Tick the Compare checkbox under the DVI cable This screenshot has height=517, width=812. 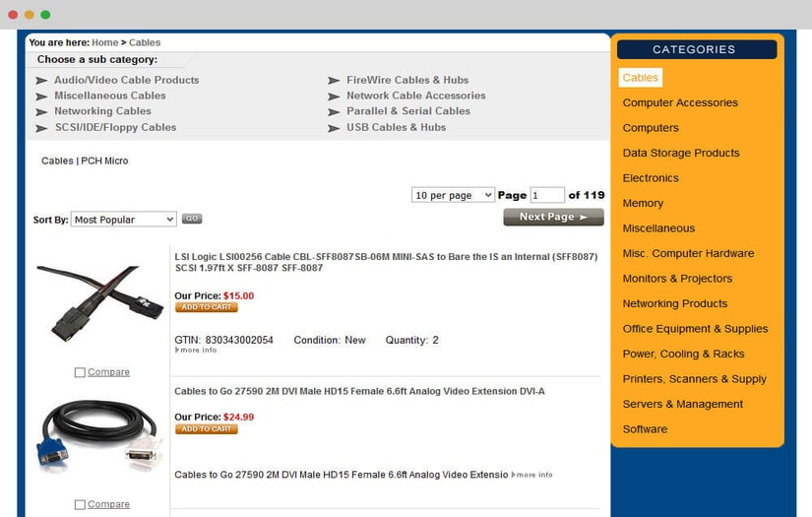click(80, 505)
